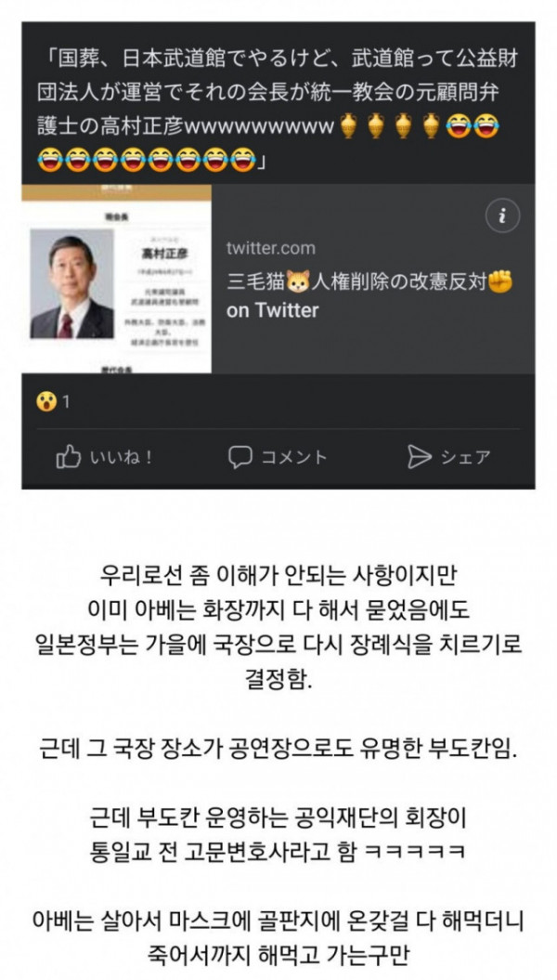Click the first amphora emoji in the post
Image resolution: width=557 pixels, height=980 pixels.
[x=348, y=127]
